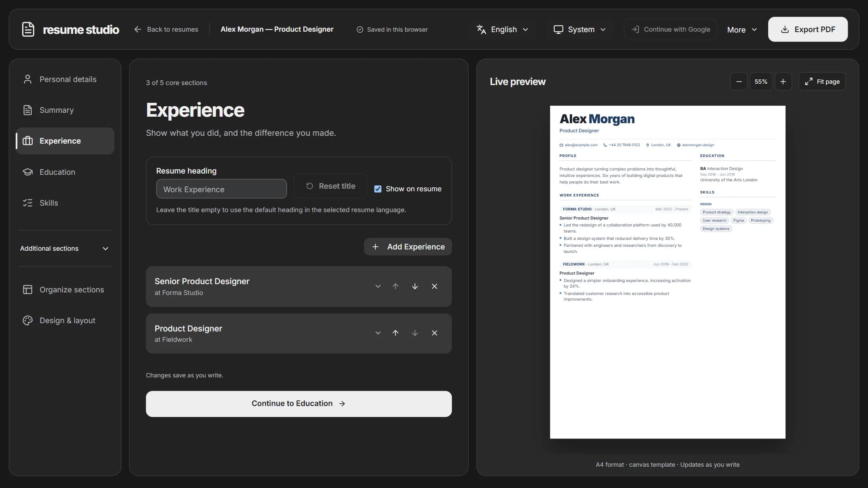
Task: Continue to Education
Action: (299, 404)
